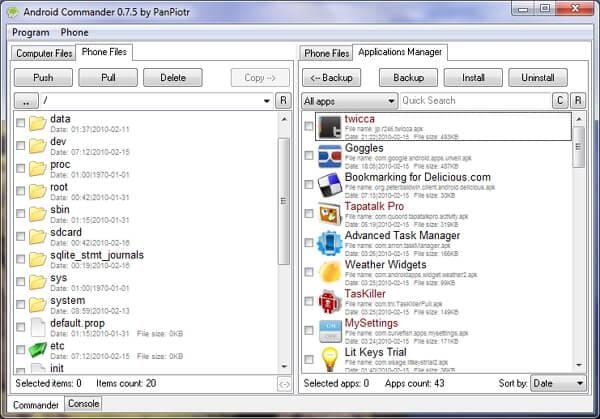600x419 pixels.
Task: Click the twicca app icon
Action: click(329, 127)
